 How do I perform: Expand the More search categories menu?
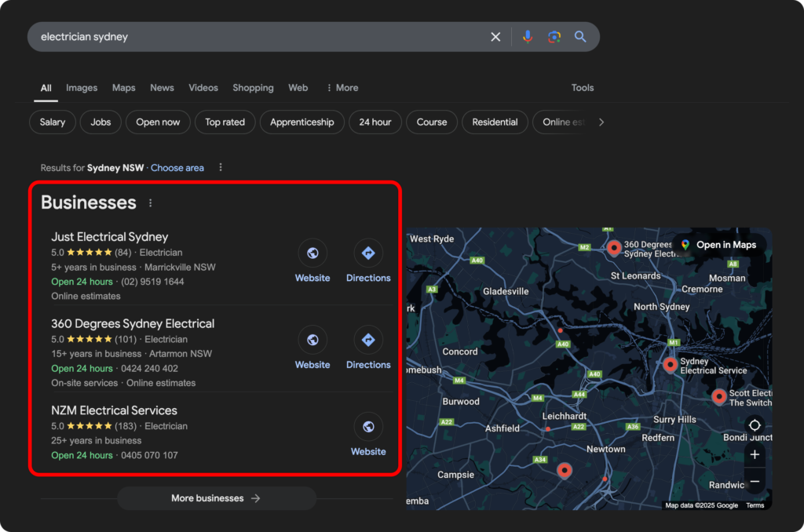click(x=342, y=88)
